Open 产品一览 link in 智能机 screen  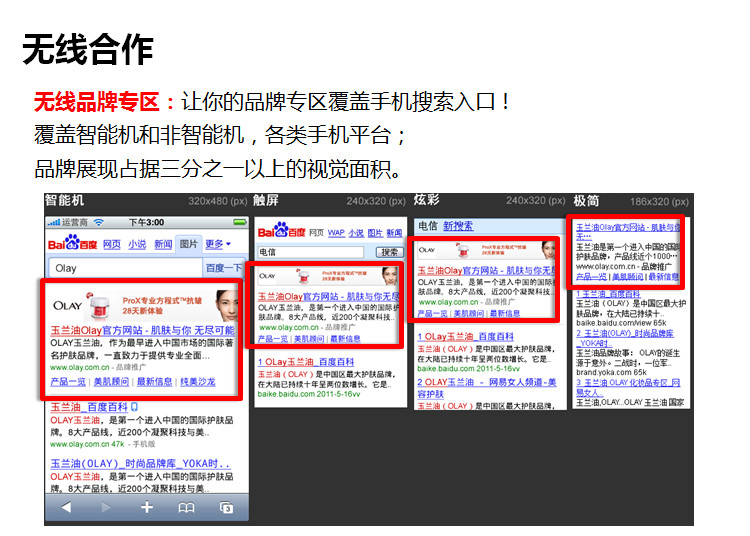pos(68,382)
